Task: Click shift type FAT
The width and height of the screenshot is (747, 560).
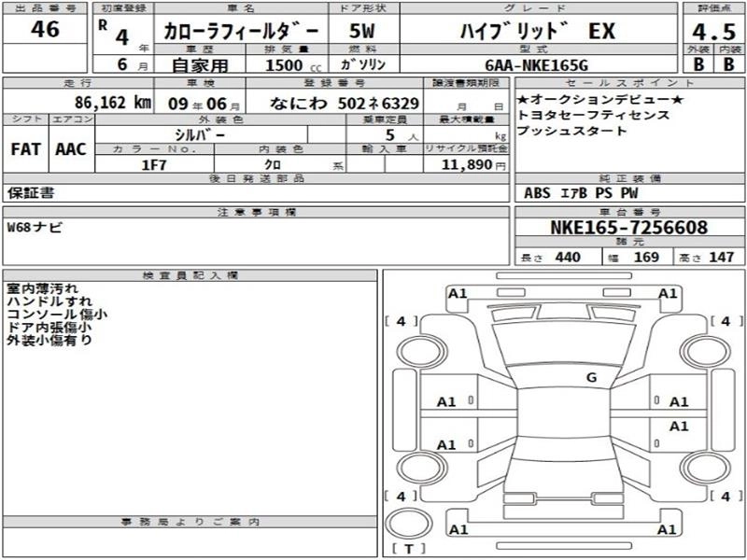Action: coord(25,149)
